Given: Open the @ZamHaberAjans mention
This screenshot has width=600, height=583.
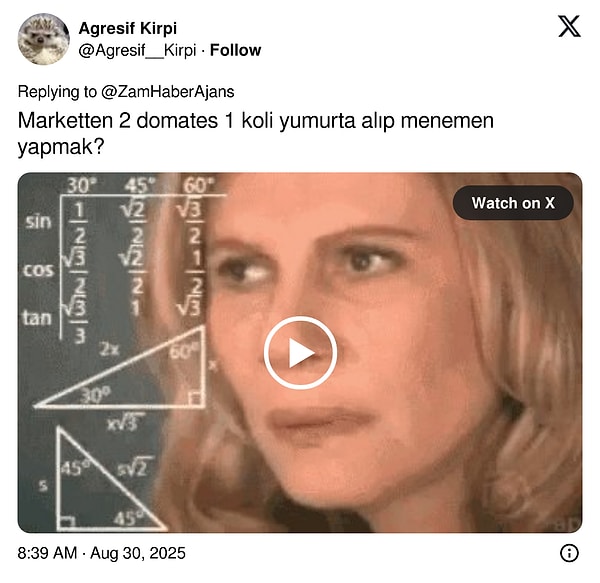Looking at the screenshot, I should tap(168, 92).
